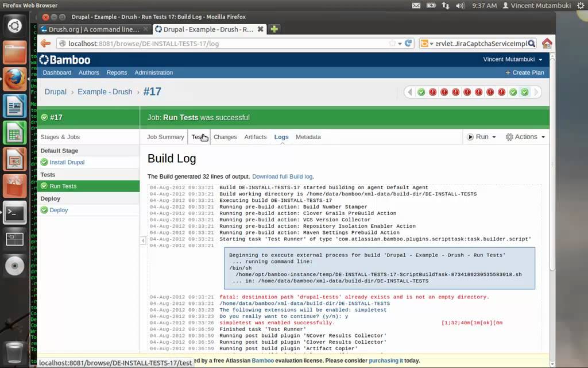Screen dimensions: 588x368
Task: Switch to the Artifacts tab
Action: (x=256, y=137)
